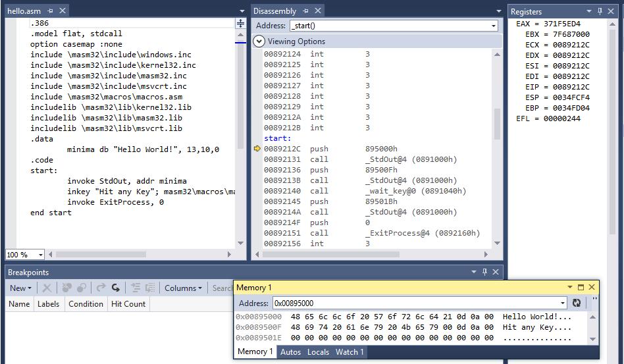The height and width of the screenshot is (364, 624).
Task: Click Go to disassembly icon in Breakpoints
Action: [x=150, y=288]
